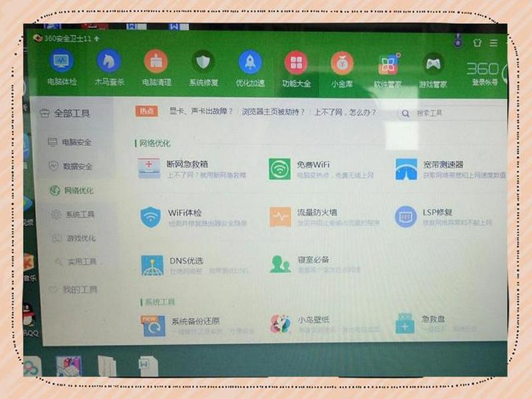The height and width of the screenshot is (399, 532).
Task: Select 功能大全 grid icon
Action: click(x=296, y=63)
